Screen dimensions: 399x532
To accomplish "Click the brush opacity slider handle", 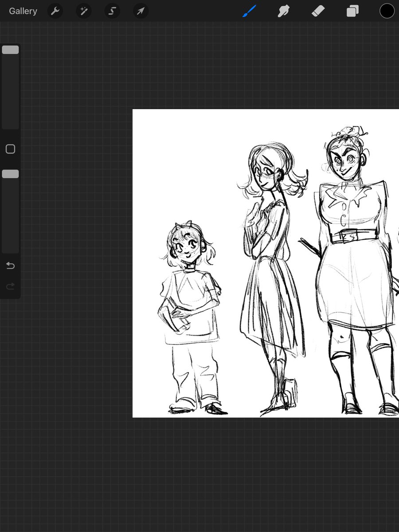I will [x=10, y=174].
